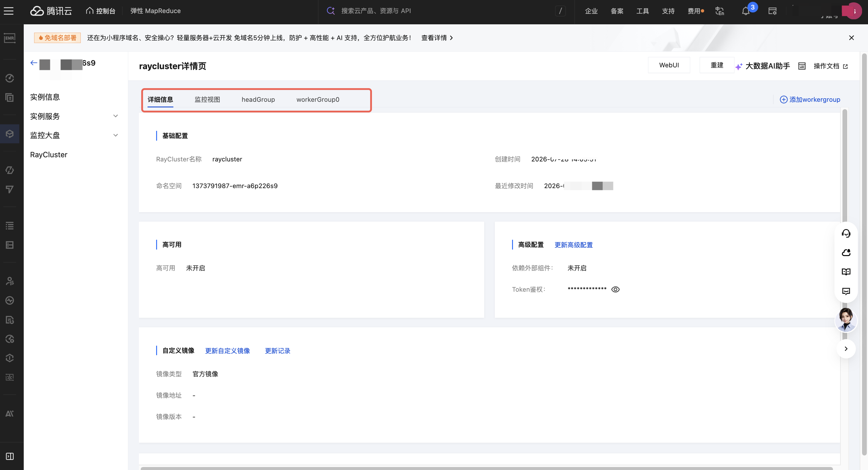Switch to the 详细信息 tab

(160, 99)
